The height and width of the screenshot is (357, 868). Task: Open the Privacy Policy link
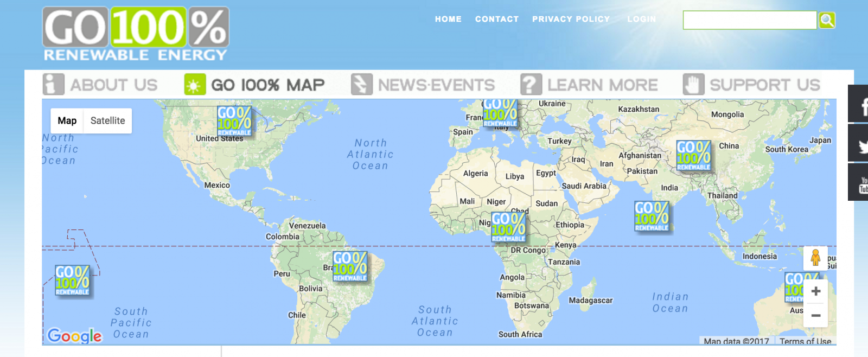(571, 19)
